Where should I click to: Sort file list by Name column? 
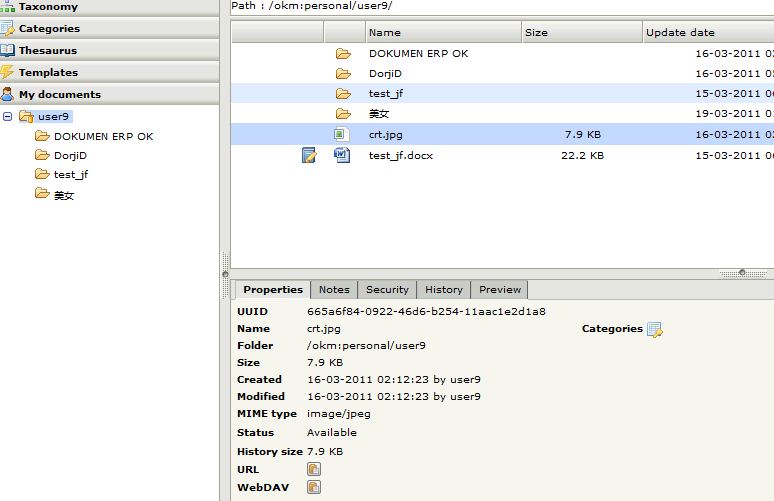pos(443,33)
